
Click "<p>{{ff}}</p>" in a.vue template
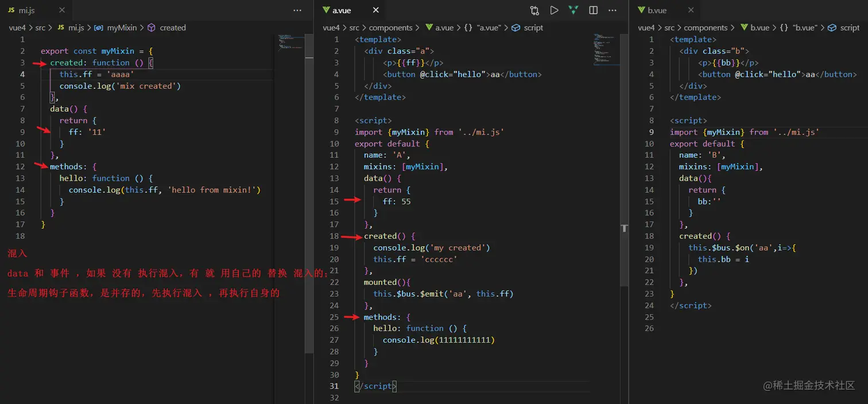tap(413, 63)
